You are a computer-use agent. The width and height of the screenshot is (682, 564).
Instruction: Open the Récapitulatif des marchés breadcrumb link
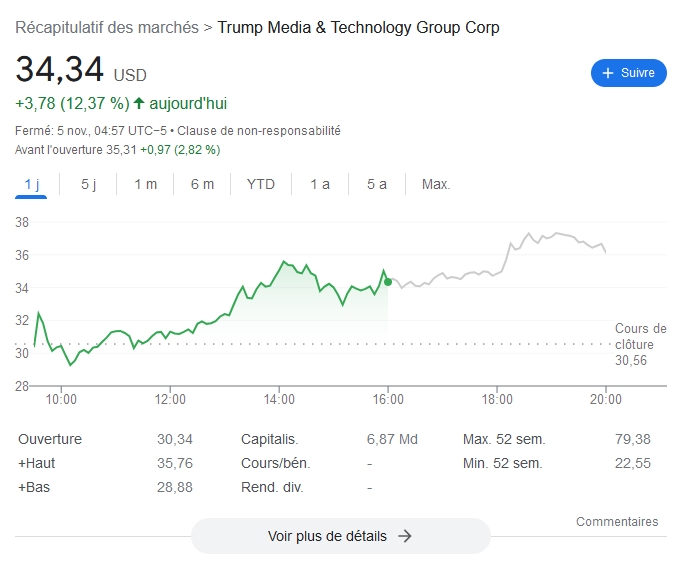107,27
